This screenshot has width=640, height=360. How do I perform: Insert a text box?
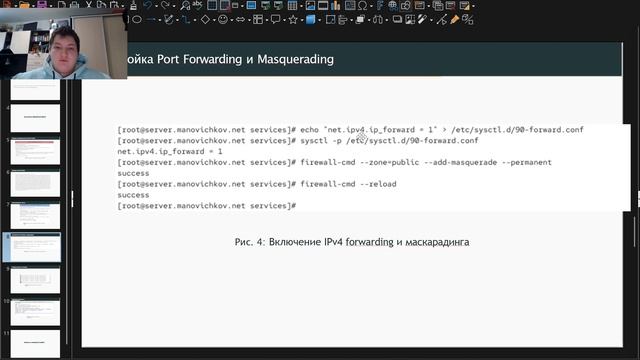(x=350, y=5)
